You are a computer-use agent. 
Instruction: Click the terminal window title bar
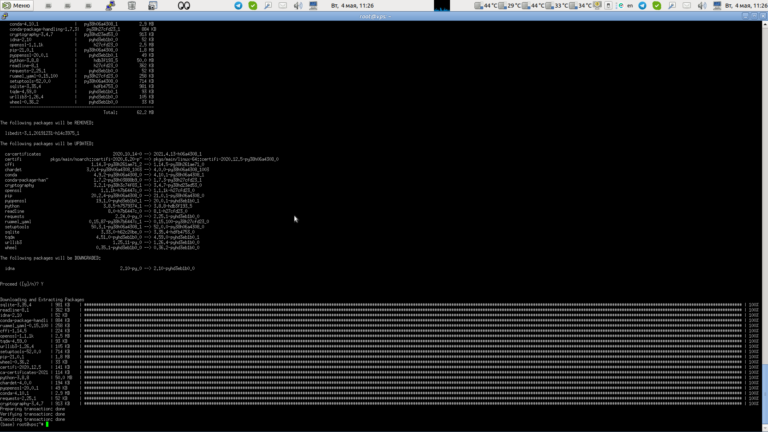384,16
